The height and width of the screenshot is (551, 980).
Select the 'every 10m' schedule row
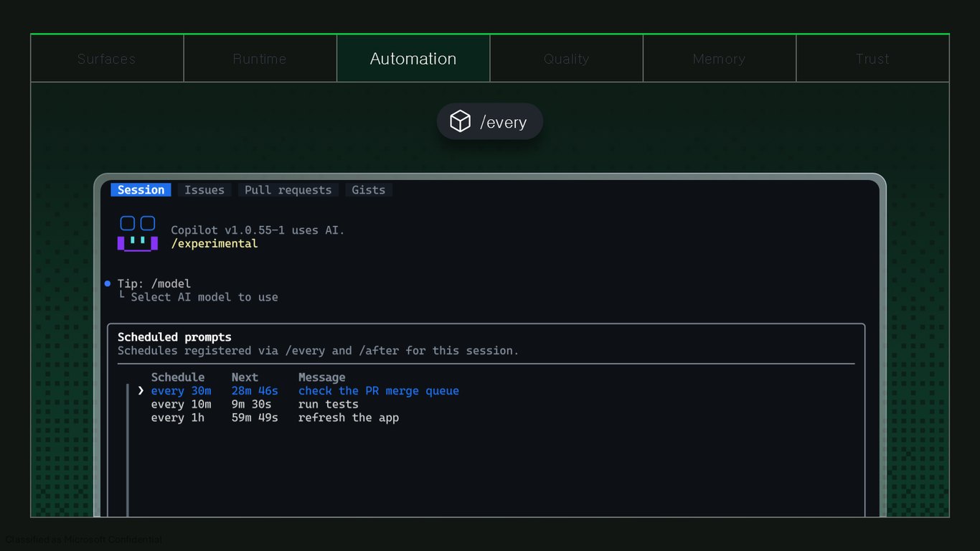[255, 405]
